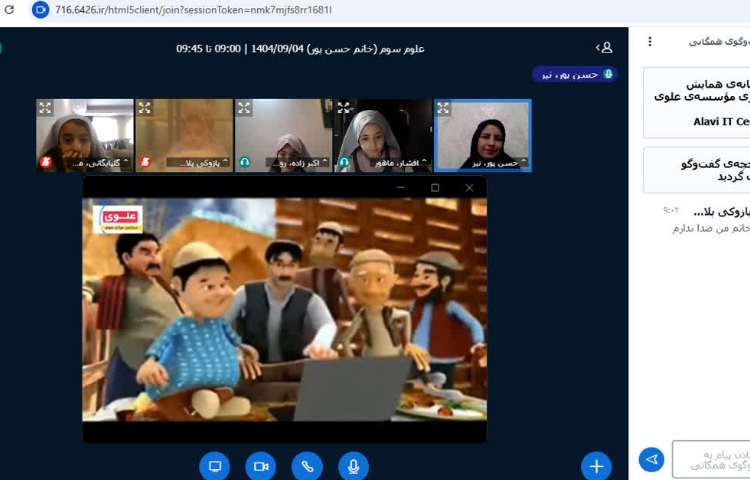Image resolution: width=750 pixels, height=480 pixels.
Task: Type in the public chat message field
Action: 711,459
